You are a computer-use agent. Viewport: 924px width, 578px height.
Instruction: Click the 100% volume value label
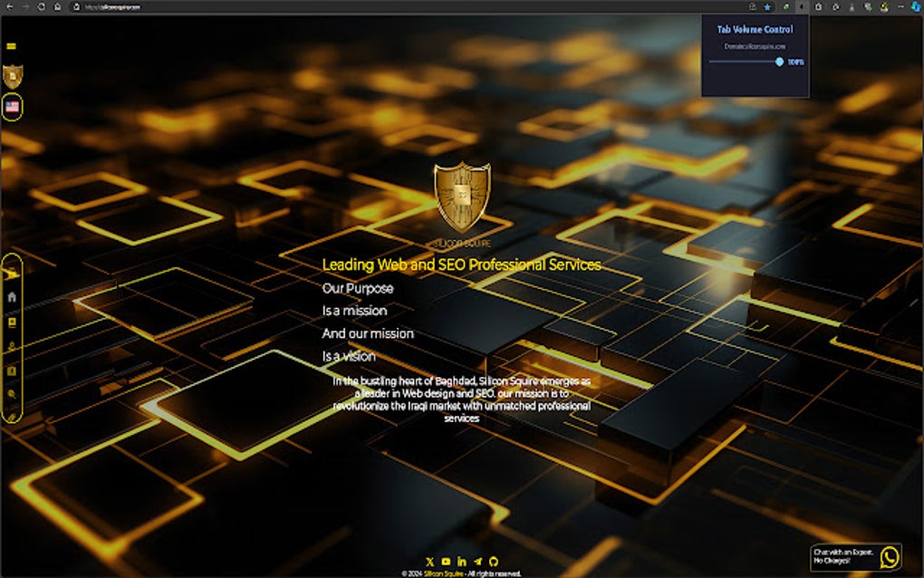(795, 62)
